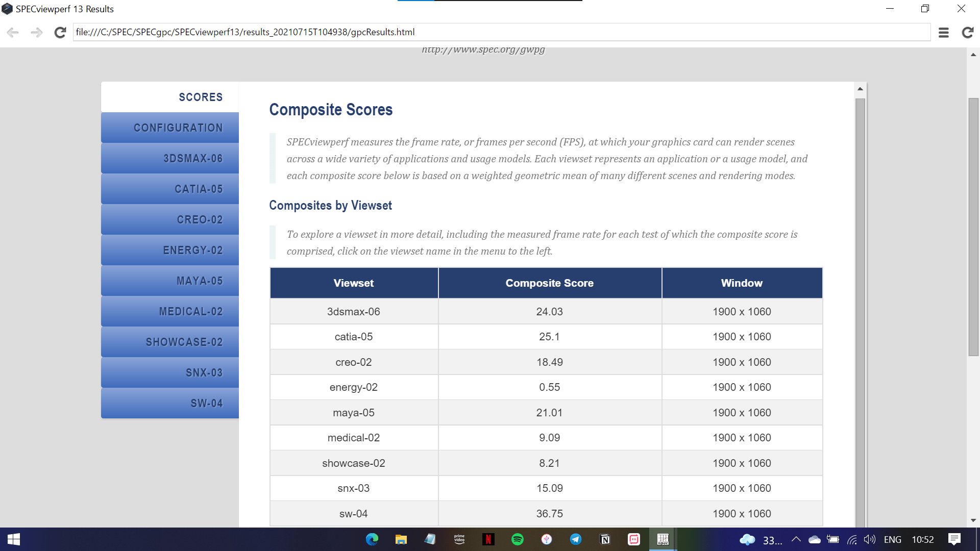This screenshot has width=980, height=551.
Task: Click the file URL address field
Action: click(x=500, y=32)
